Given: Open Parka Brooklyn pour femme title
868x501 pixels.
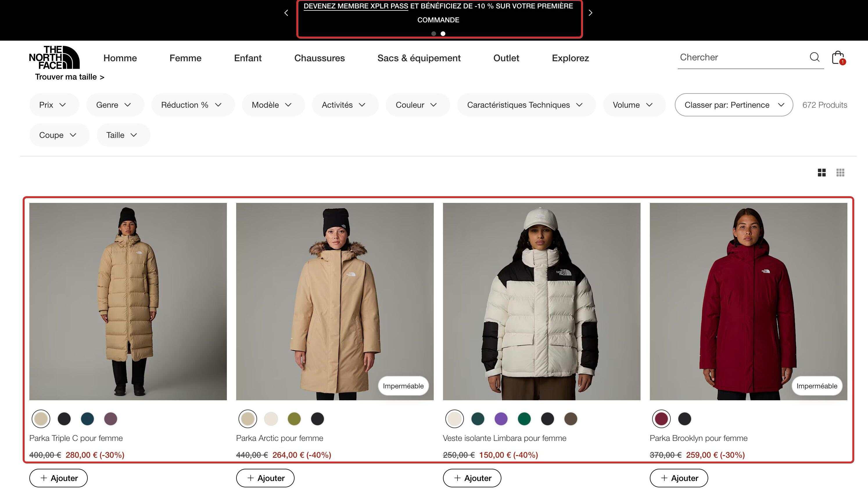Looking at the screenshot, I should 699,438.
